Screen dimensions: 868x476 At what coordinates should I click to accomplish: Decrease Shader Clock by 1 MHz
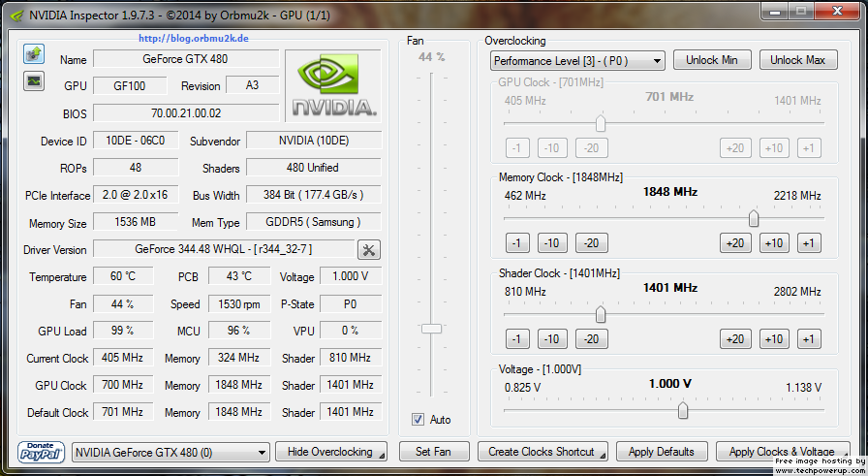(517, 339)
